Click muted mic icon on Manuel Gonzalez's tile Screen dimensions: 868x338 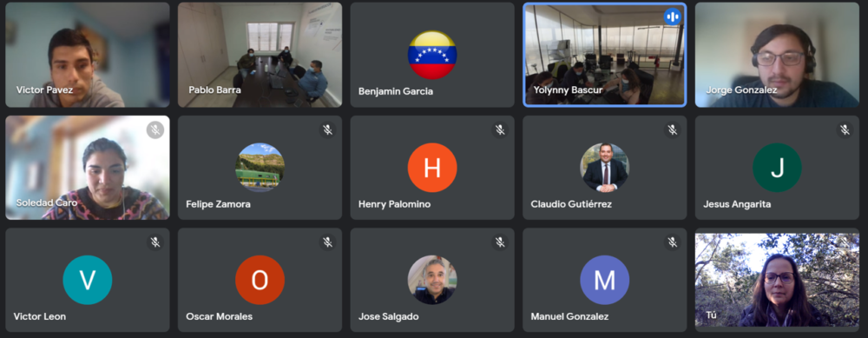[673, 242]
